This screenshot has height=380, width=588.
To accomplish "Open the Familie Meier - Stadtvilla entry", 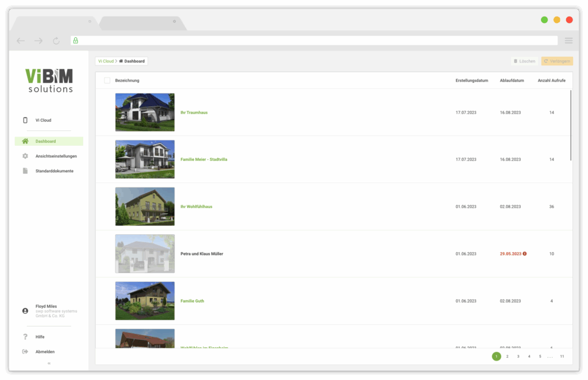I will [x=203, y=160].
